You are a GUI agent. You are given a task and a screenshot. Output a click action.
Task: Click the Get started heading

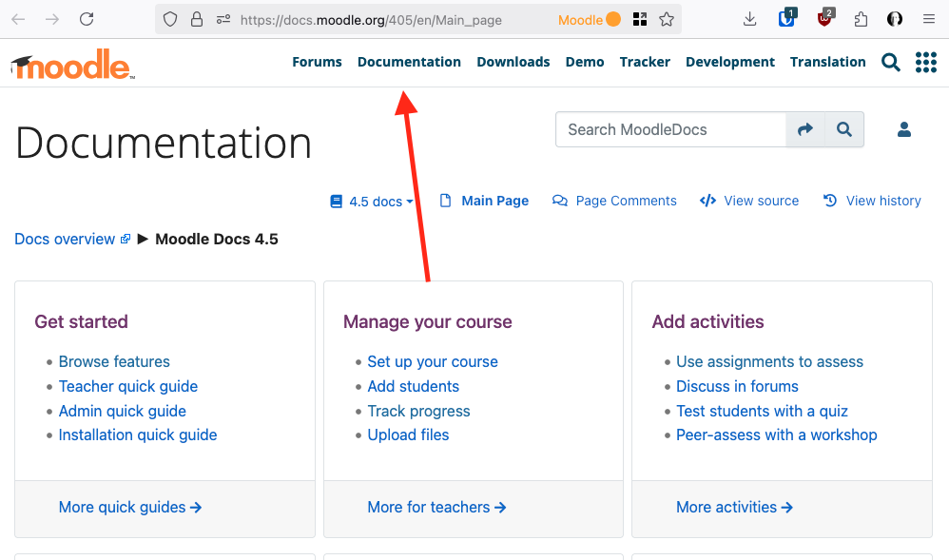pyautogui.click(x=81, y=321)
